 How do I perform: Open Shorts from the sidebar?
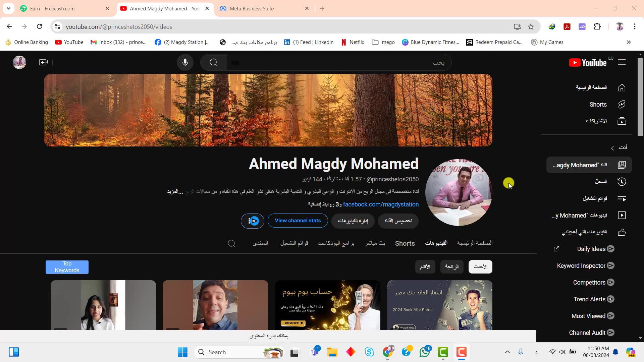(x=589, y=104)
